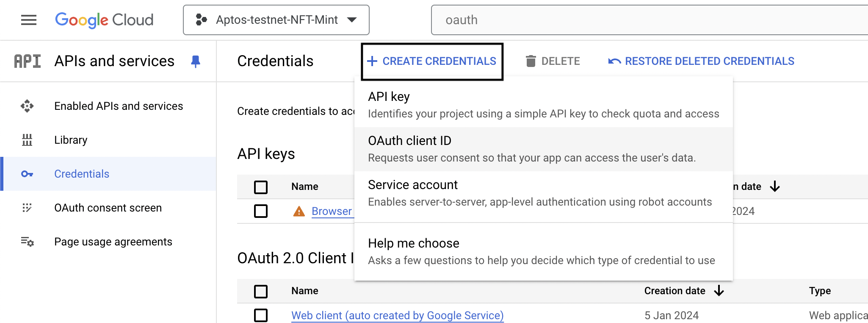Select the Browser key row checkbox

(261, 211)
